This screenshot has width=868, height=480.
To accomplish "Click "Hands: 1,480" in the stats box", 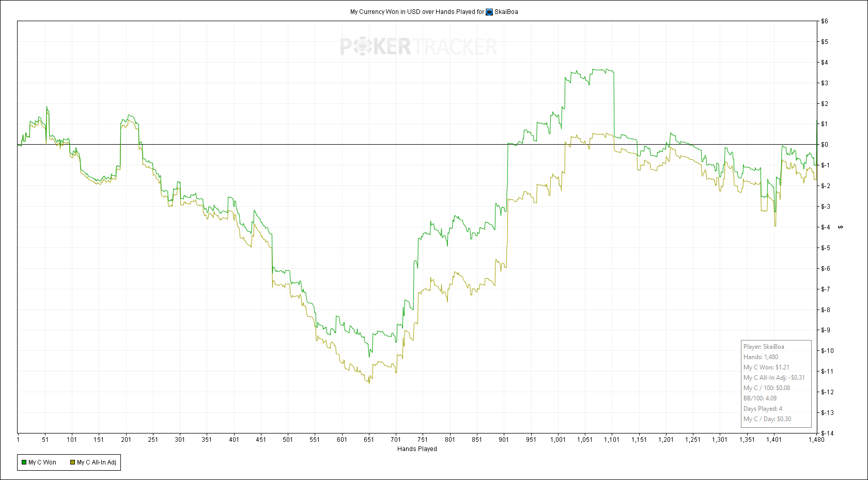I will [761, 357].
